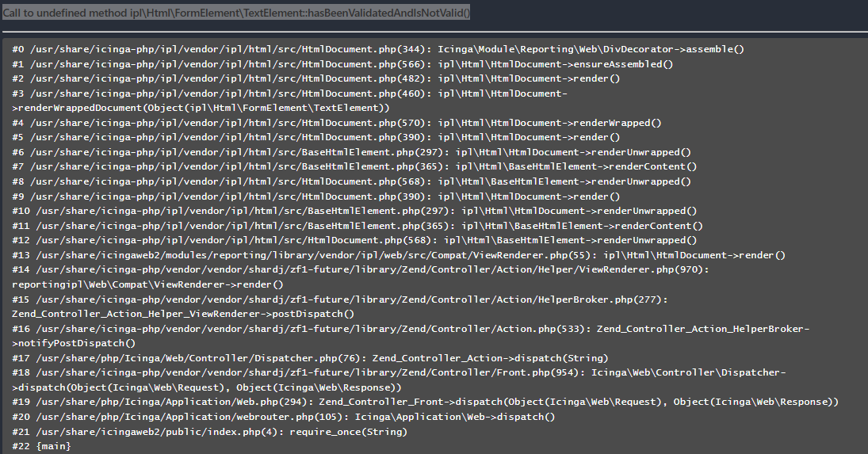Click stack line #21 index.php(4)
The image size is (868, 454).
click(x=210, y=432)
